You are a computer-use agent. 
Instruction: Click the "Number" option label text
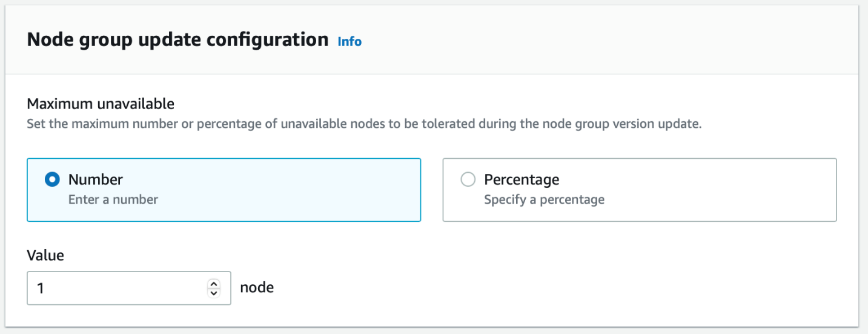96,179
